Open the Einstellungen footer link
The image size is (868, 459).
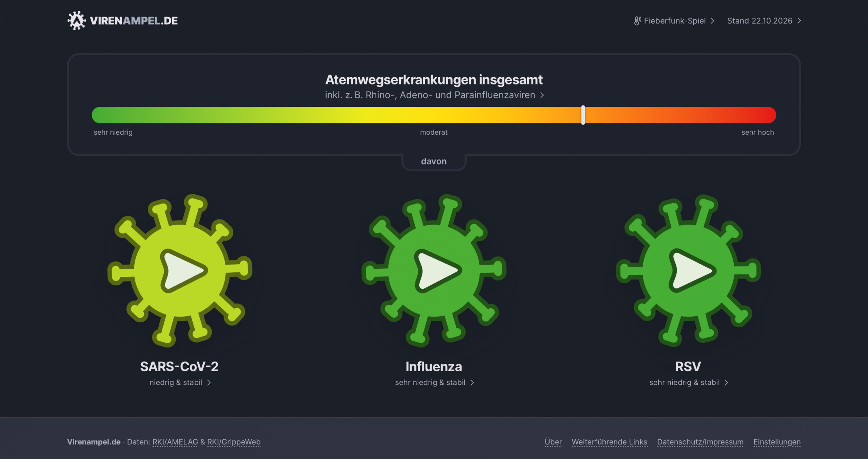(777, 442)
